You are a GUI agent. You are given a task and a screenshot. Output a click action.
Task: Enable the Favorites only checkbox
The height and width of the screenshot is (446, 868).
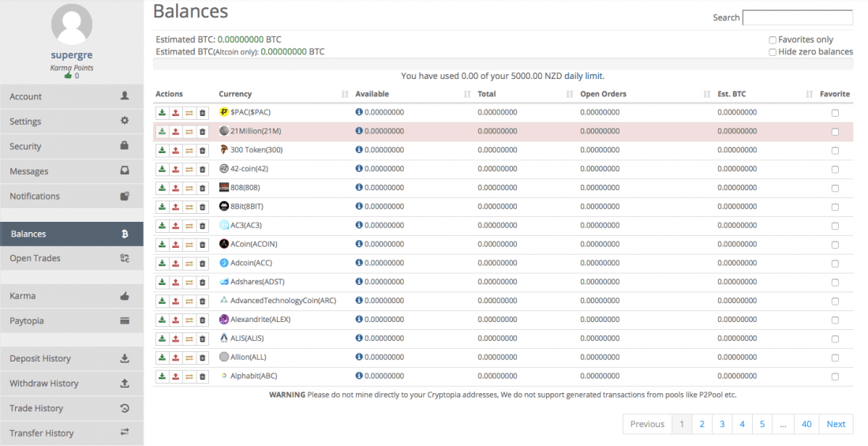pyautogui.click(x=773, y=40)
